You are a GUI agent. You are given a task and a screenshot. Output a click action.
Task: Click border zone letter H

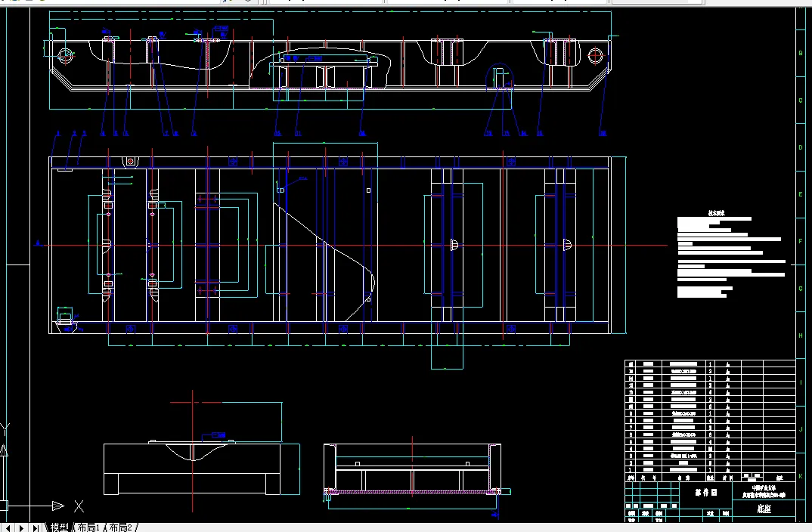[801, 336]
